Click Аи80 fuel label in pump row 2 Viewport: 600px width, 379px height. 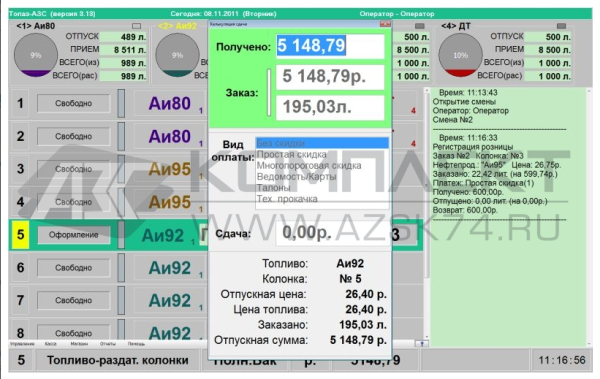(170, 136)
